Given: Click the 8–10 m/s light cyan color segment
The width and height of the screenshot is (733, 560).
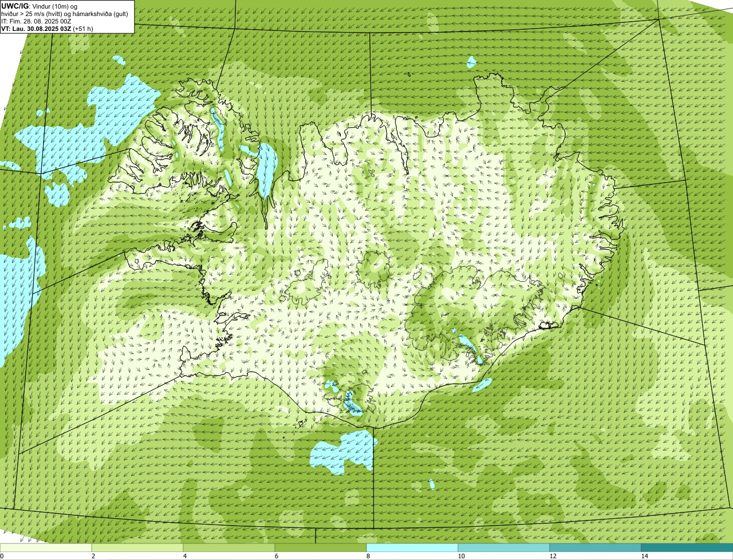Looking at the screenshot, I should tap(412, 547).
